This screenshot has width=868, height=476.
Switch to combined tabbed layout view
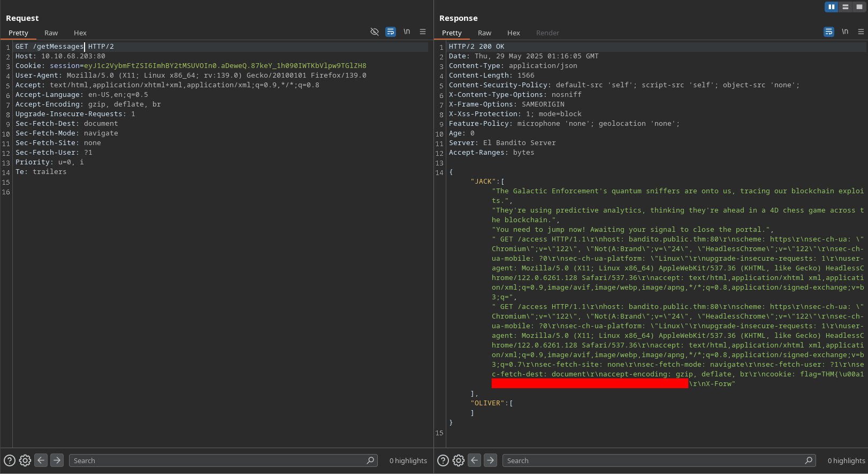pos(859,7)
